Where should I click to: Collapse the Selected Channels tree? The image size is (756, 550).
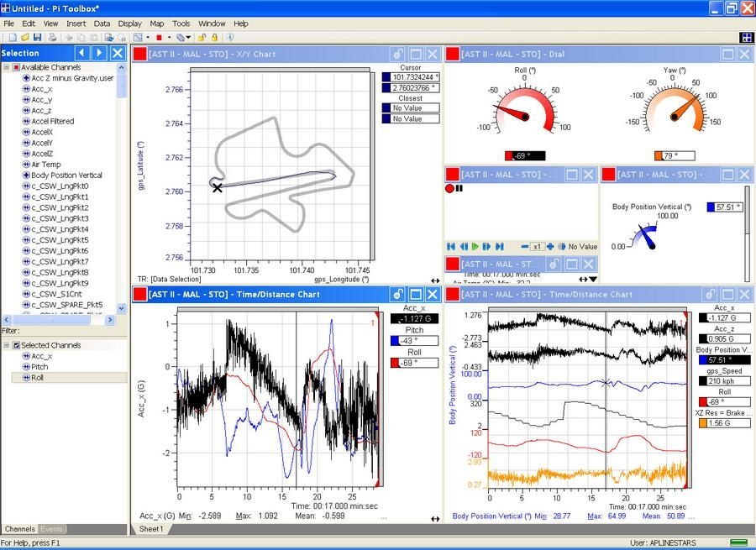pos(6,345)
